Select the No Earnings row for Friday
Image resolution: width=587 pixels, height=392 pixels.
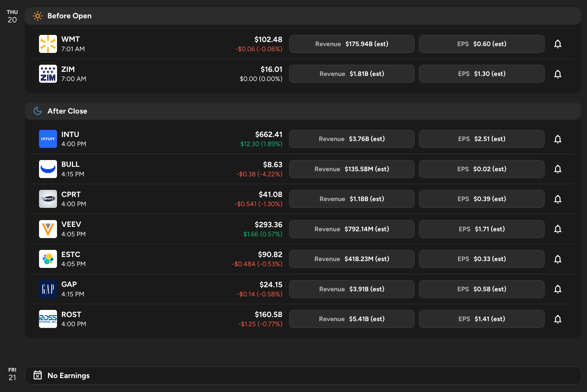click(303, 375)
